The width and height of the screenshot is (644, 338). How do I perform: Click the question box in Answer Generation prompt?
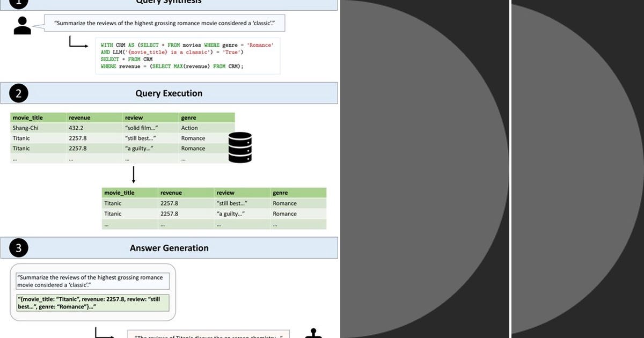click(x=92, y=281)
